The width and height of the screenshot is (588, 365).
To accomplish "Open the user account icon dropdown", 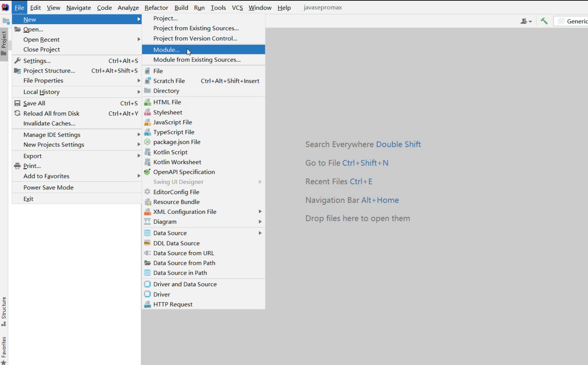I will click(526, 21).
